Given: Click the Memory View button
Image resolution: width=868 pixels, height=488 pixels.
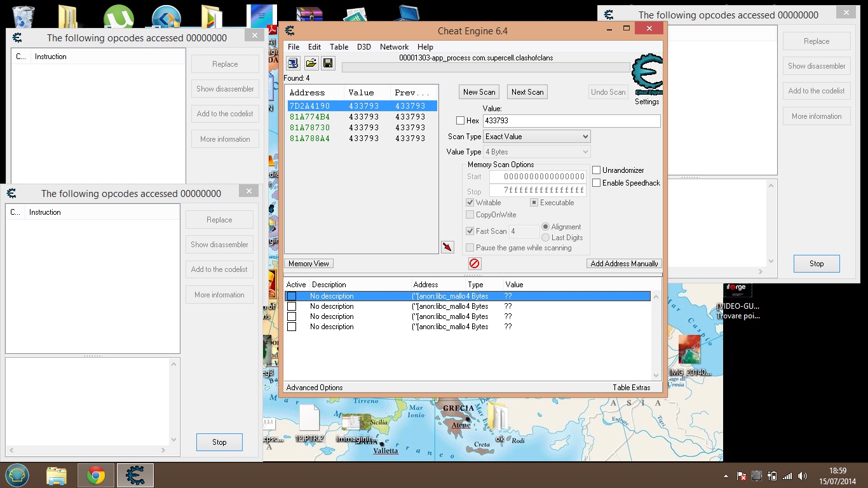Looking at the screenshot, I should click(309, 264).
